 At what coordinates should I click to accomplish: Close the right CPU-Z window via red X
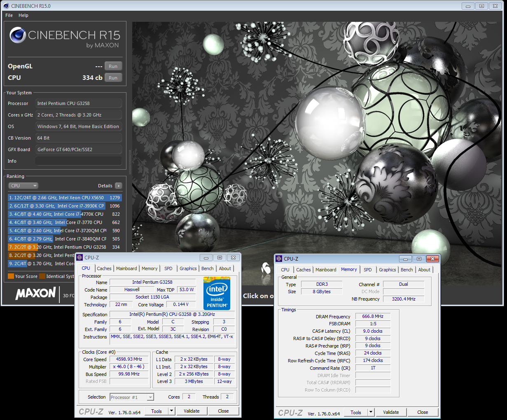click(x=432, y=259)
